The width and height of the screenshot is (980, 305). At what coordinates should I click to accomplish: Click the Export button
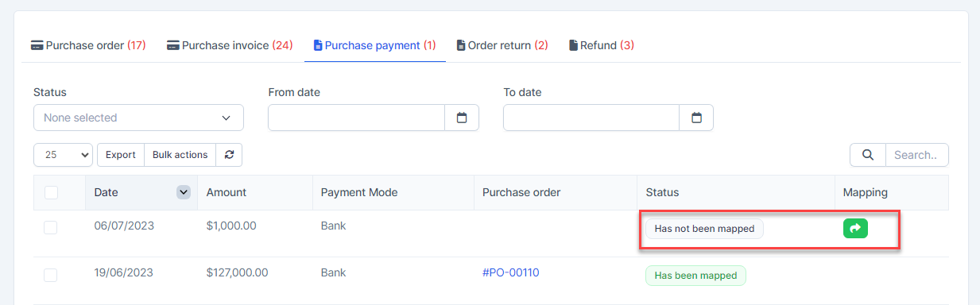[x=121, y=155]
